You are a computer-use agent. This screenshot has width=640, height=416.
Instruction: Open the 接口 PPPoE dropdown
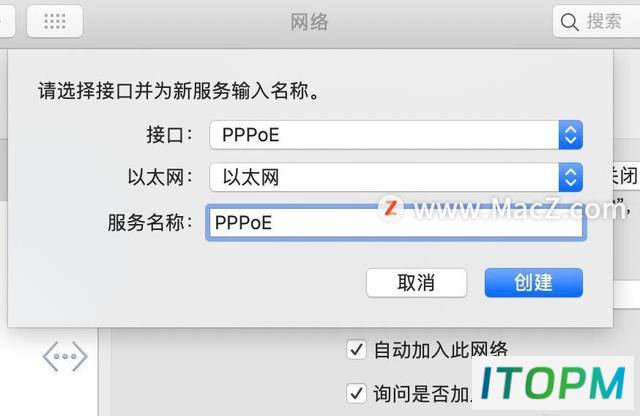tap(396, 135)
